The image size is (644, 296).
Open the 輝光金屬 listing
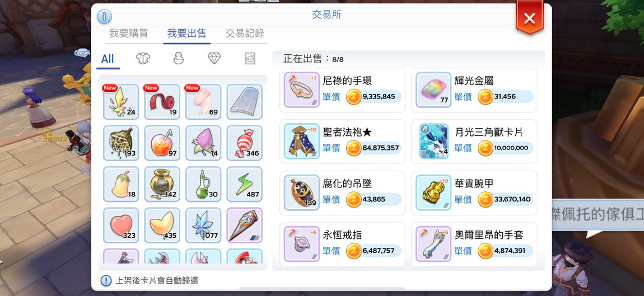[474, 90]
